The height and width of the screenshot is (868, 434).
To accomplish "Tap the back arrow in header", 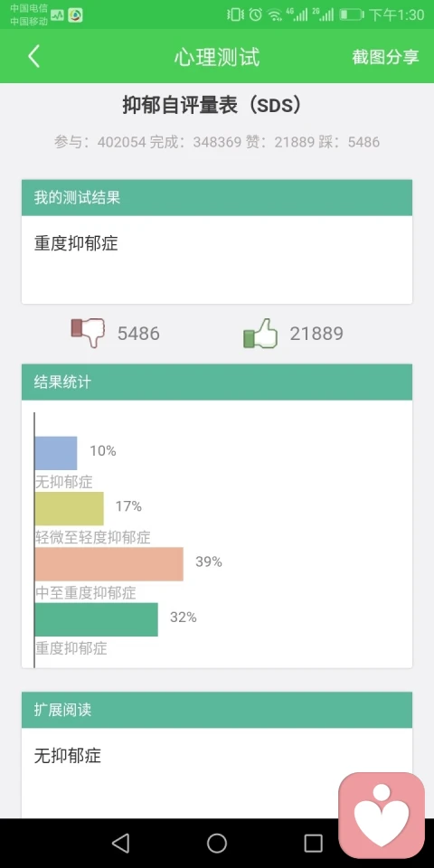I will 33,56.
